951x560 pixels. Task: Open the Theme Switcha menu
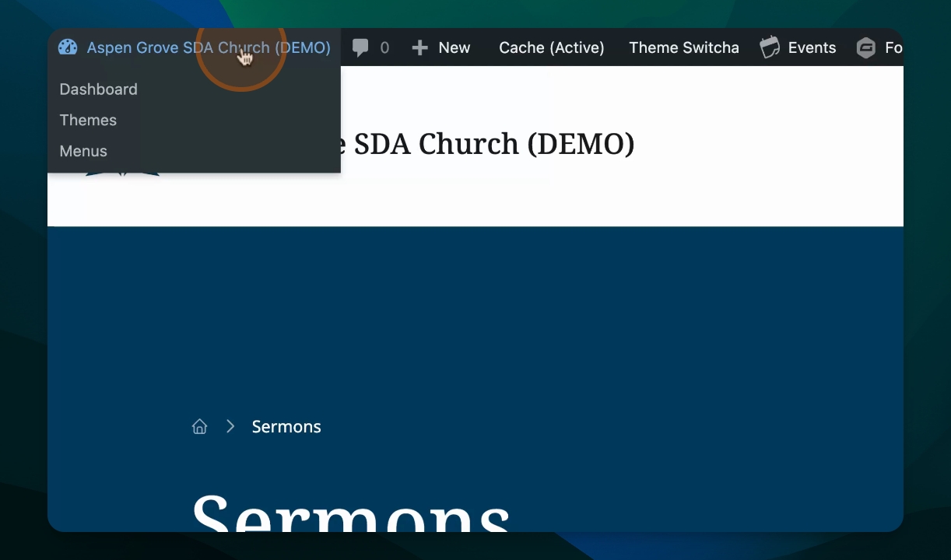point(684,48)
